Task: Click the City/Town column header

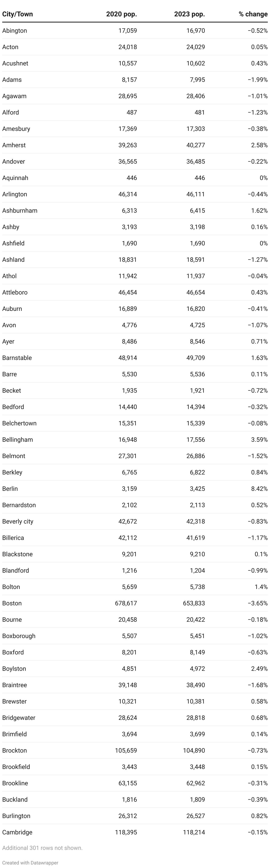Action: click(x=17, y=14)
